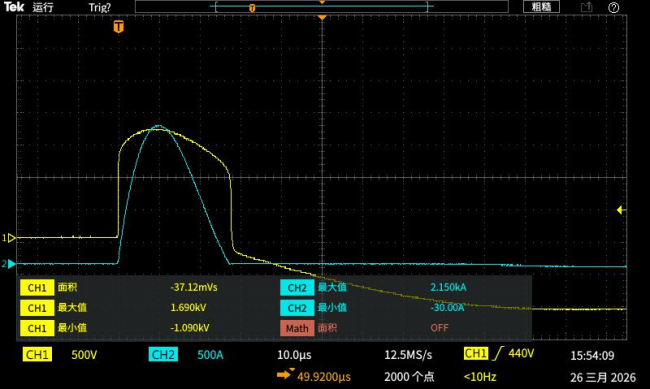Select the CH2 最大值 measurement row

[x=406, y=287]
